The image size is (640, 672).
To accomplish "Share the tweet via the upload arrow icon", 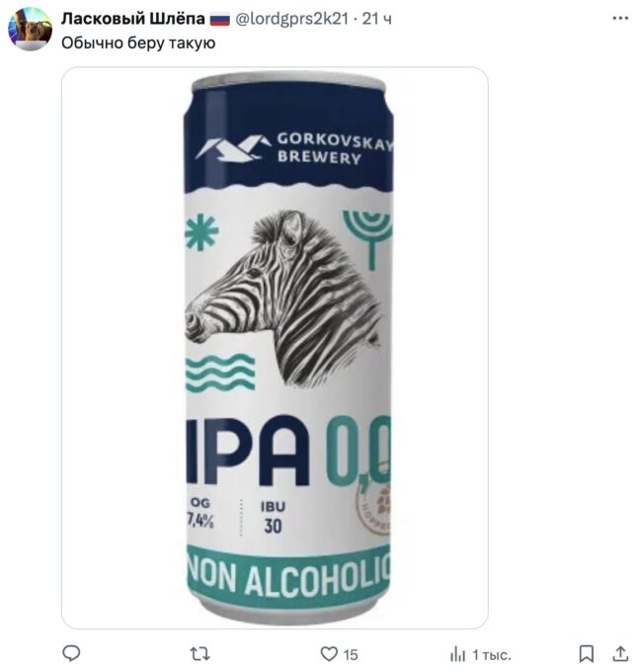I will [x=620, y=653].
